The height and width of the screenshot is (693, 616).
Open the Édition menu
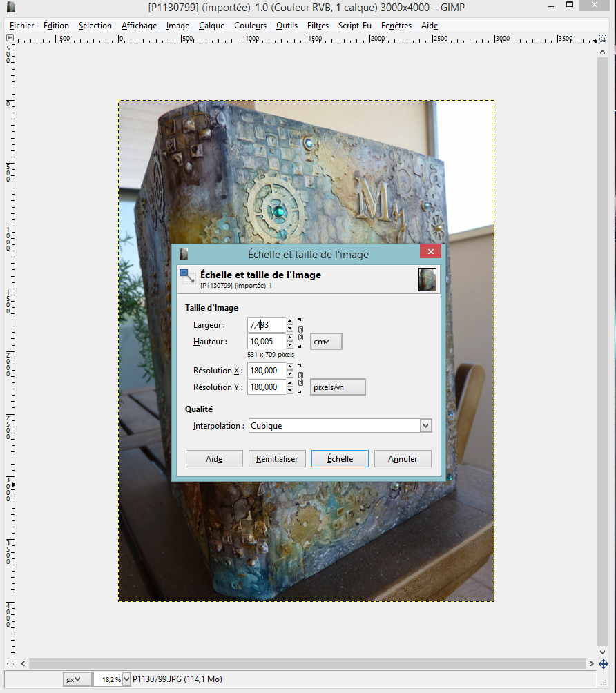coord(56,26)
